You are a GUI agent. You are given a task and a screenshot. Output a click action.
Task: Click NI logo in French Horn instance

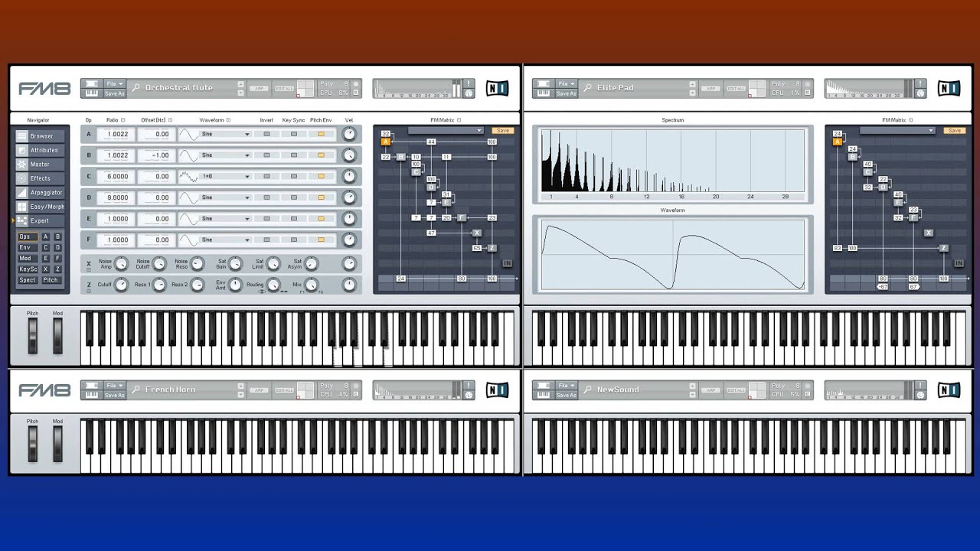click(497, 390)
